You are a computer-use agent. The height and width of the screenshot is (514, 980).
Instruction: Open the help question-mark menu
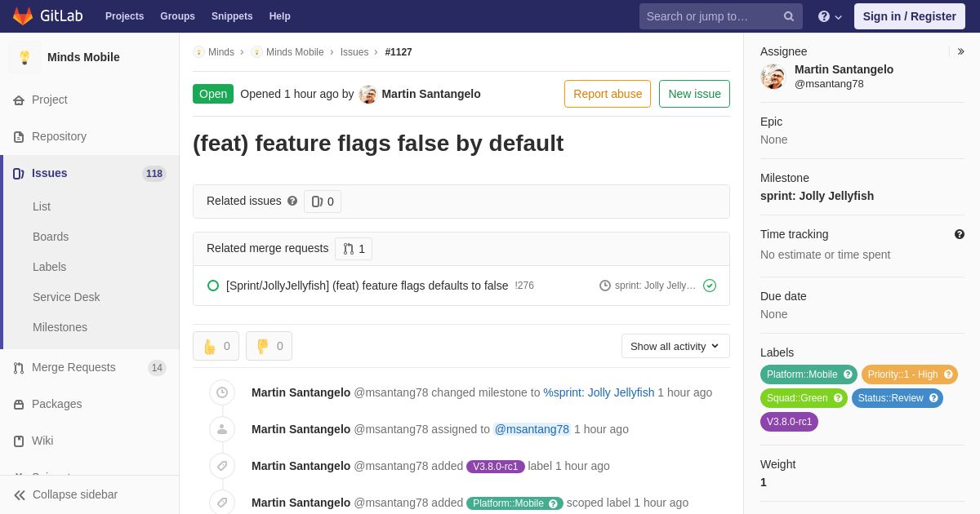tap(830, 16)
